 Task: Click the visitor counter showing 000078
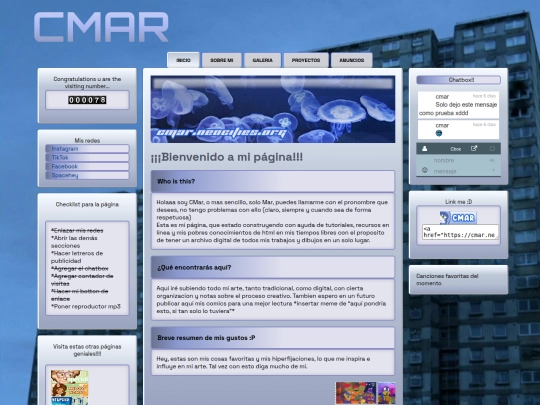coord(87,100)
